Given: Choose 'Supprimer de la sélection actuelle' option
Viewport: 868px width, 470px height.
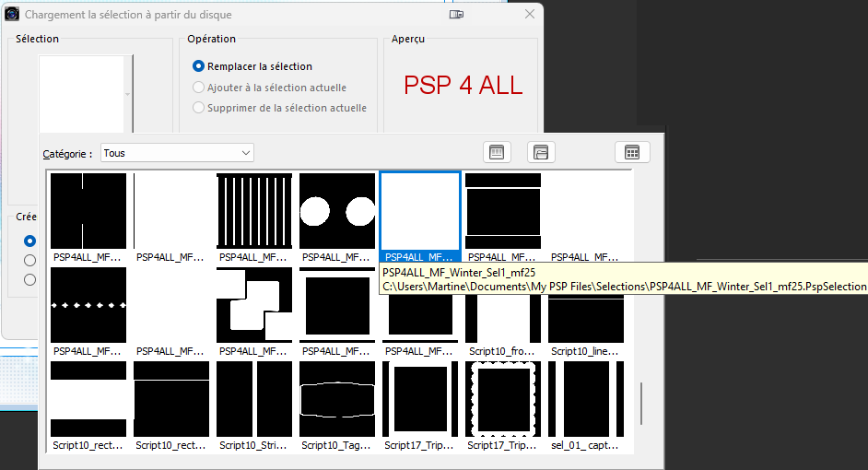Looking at the screenshot, I should coord(198,108).
